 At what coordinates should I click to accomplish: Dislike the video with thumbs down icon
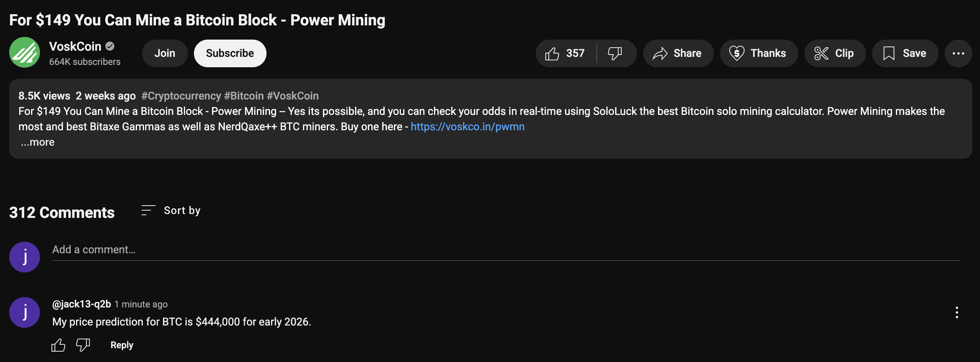coord(615,53)
